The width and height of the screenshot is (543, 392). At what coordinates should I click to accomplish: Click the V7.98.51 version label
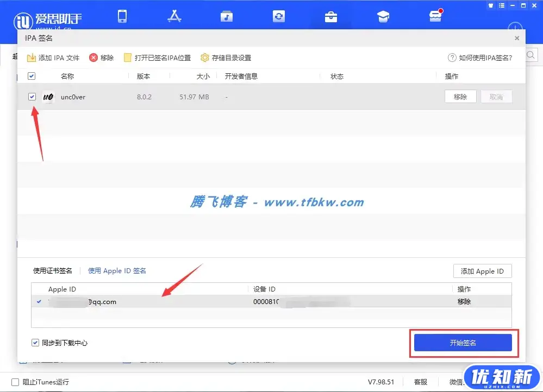click(x=381, y=382)
